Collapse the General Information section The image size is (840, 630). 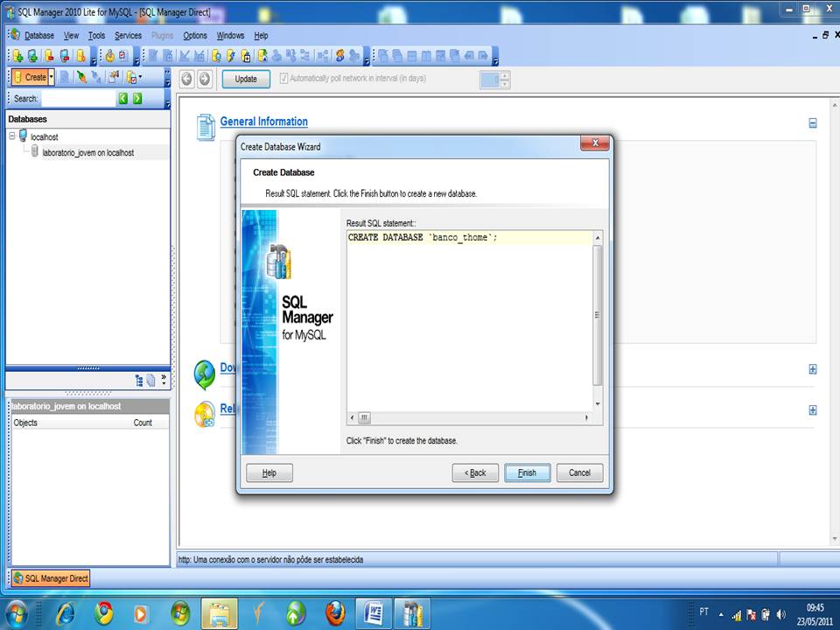tap(813, 123)
